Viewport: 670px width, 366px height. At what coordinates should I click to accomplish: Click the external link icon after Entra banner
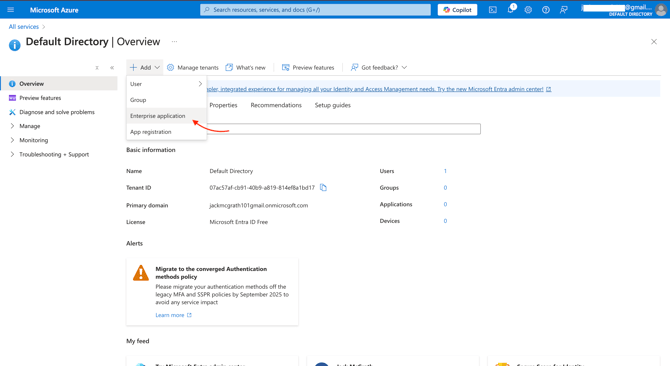(549, 89)
